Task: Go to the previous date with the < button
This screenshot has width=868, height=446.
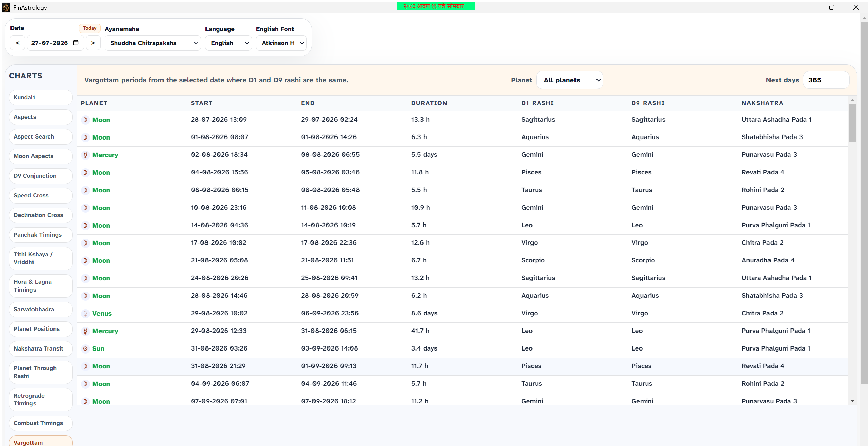Action: (18, 43)
